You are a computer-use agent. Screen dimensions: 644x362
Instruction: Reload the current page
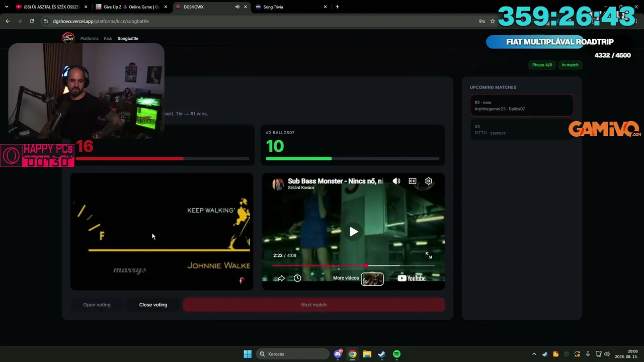32,21
